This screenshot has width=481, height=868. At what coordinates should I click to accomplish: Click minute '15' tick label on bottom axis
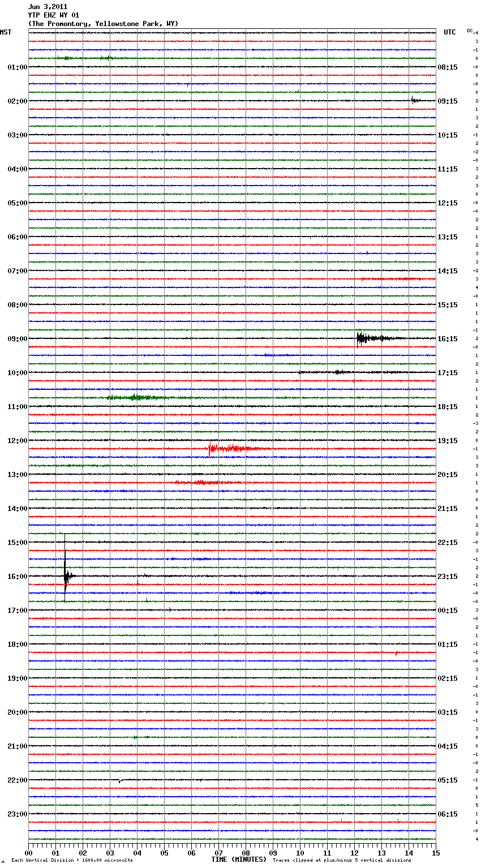pyautogui.click(x=436, y=853)
